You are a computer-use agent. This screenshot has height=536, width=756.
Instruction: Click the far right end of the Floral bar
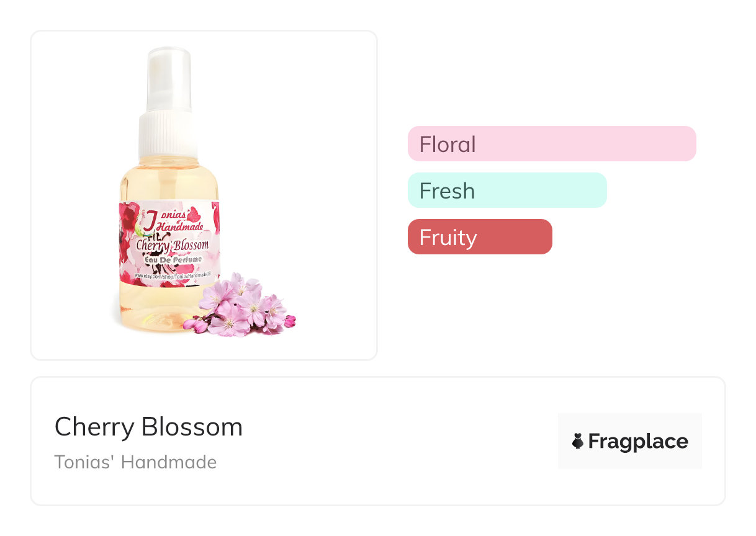[688, 144]
